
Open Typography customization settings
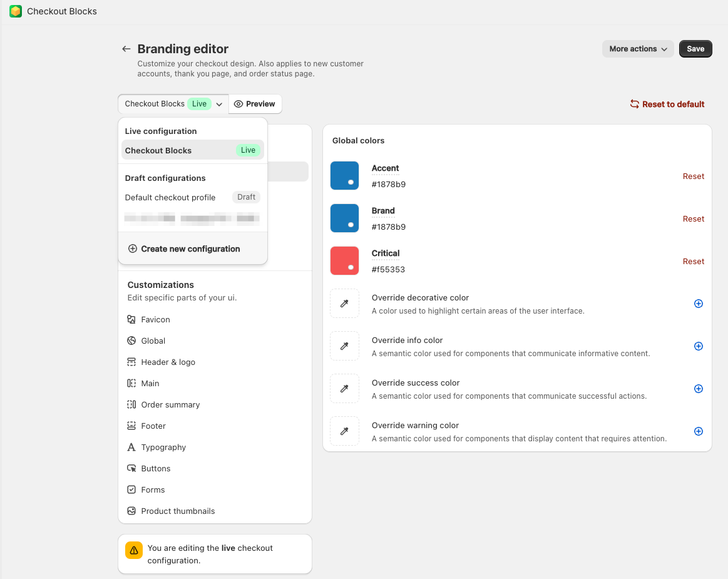pos(163,448)
